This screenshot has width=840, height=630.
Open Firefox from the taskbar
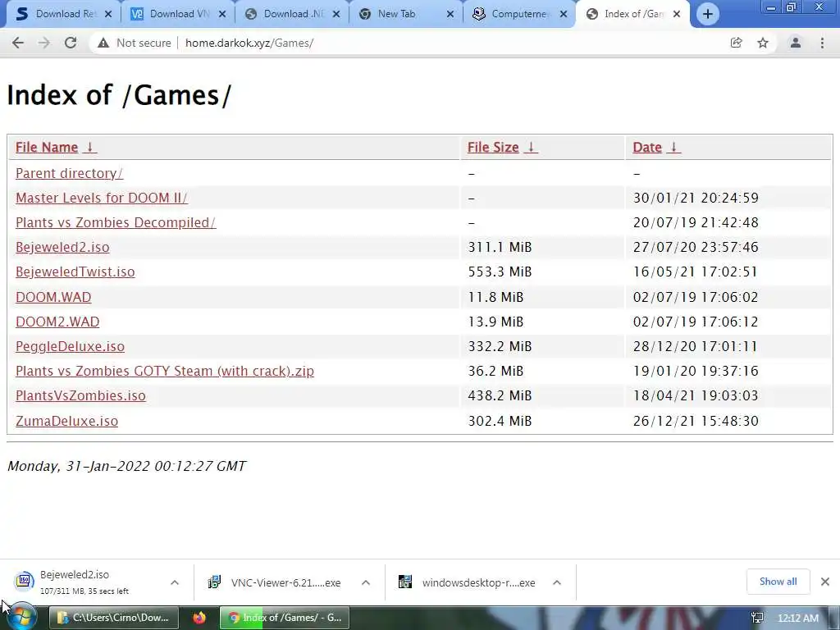(x=199, y=618)
